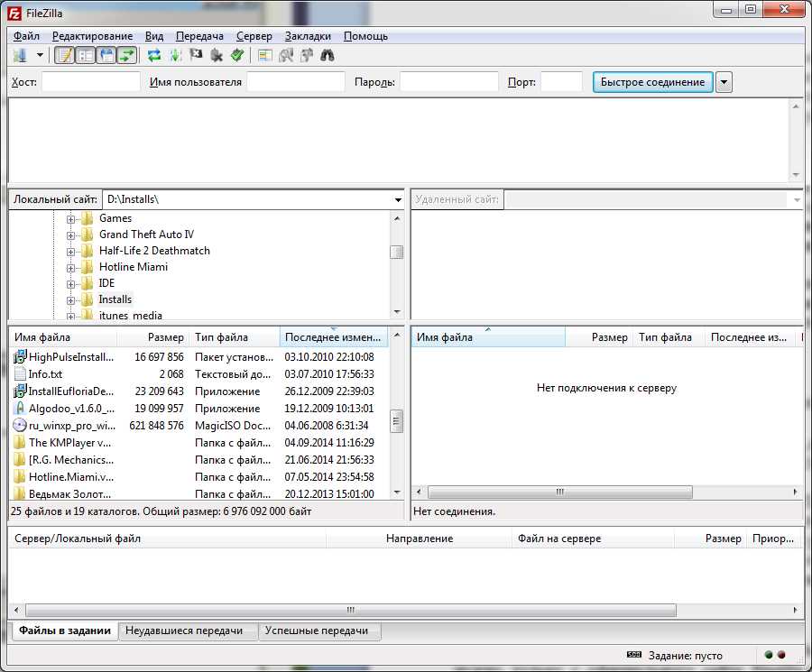812x672 pixels.
Task: Open the Вид menu
Action: click(x=153, y=36)
